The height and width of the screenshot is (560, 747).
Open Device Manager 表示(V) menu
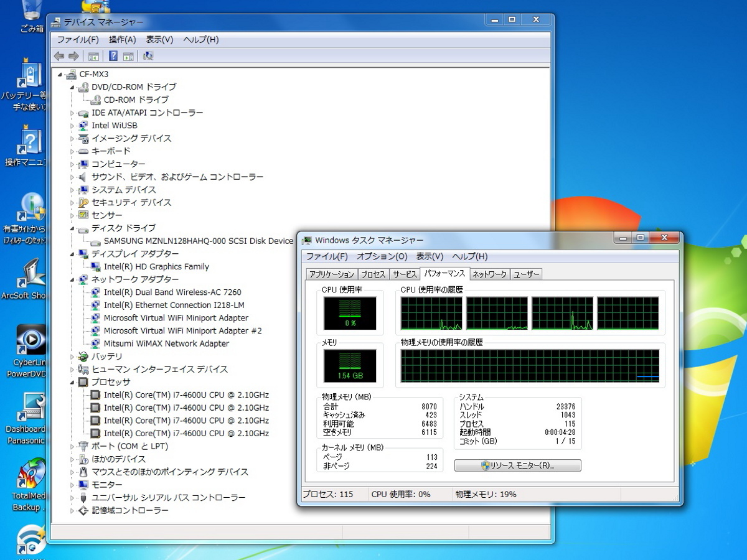(x=159, y=40)
